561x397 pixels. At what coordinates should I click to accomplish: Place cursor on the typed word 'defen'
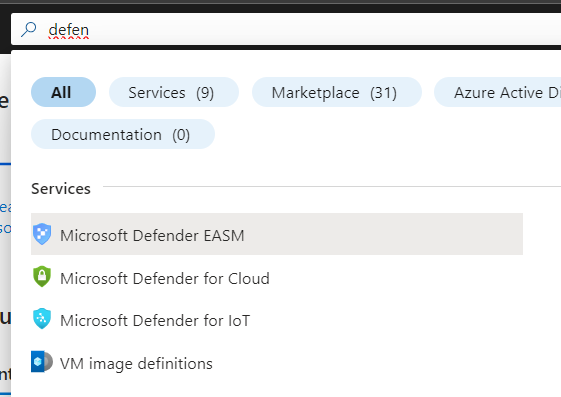click(x=69, y=30)
